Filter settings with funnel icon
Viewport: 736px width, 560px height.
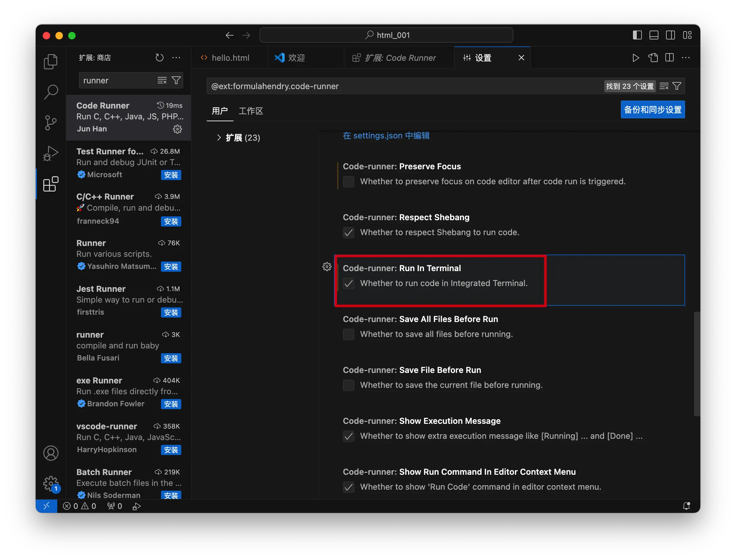[677, 86]
